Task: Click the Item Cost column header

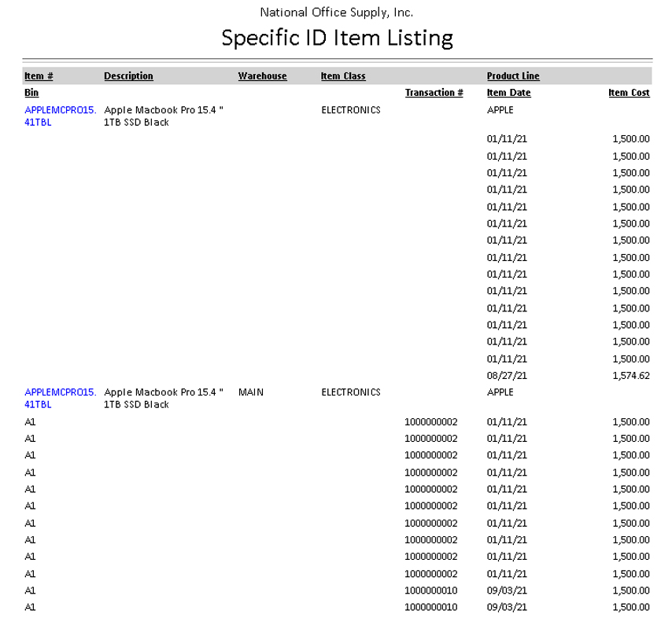Action: (629, 93)
